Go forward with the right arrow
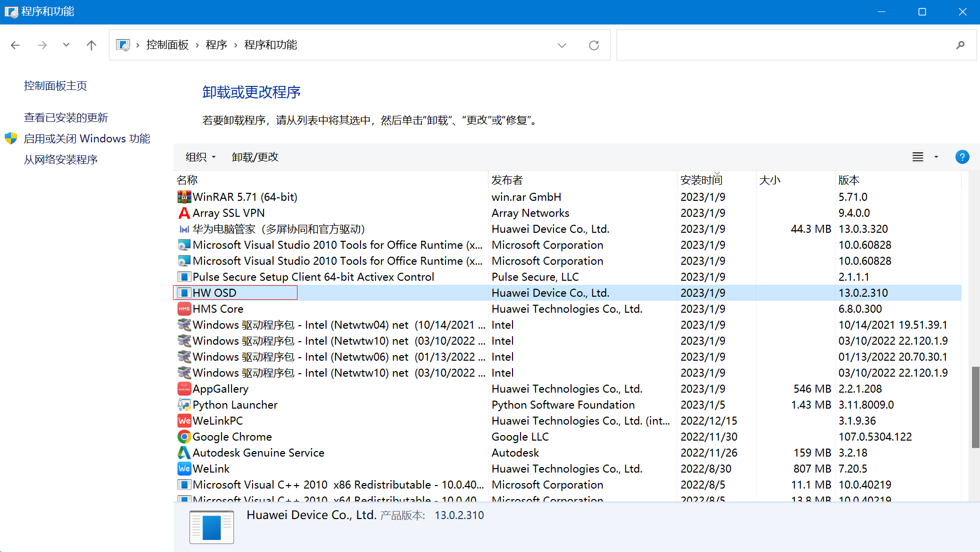This screenshot has height=552, width=980. coord(42,45)
